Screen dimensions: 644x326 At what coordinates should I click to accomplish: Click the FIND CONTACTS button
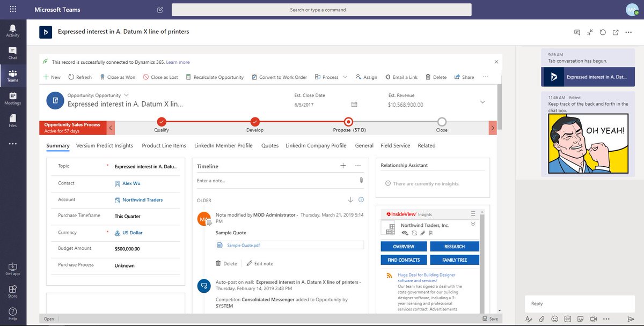coord(404,260)
